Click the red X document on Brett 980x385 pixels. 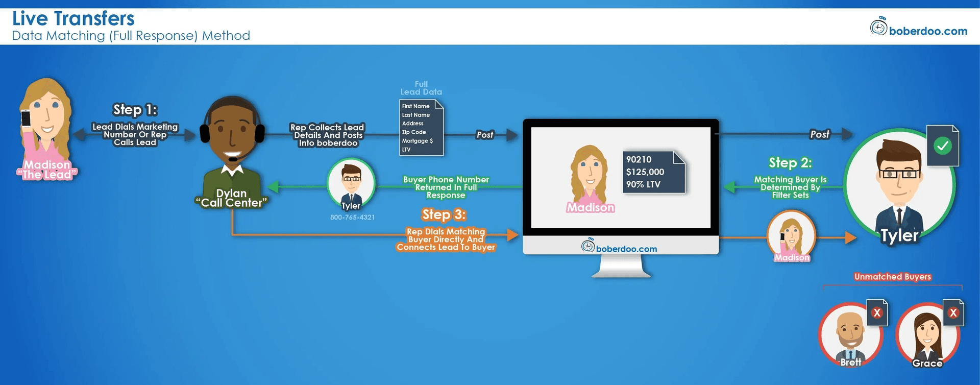877,312
